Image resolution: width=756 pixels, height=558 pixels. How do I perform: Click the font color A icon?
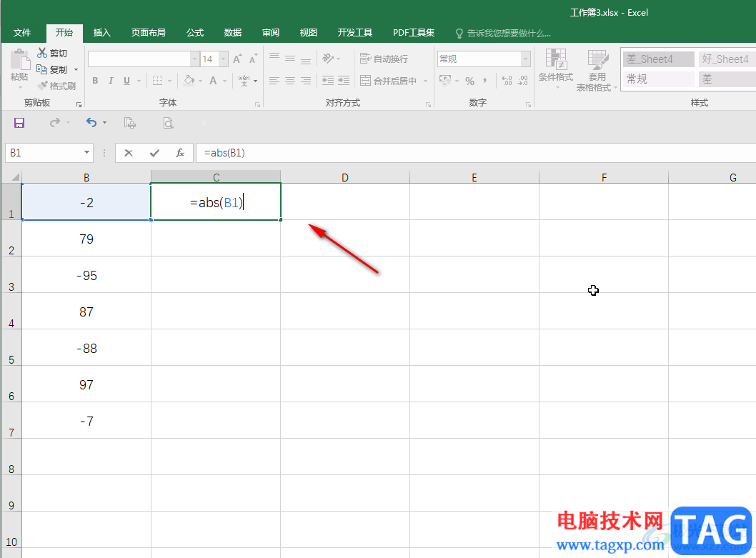[x=213, y=81]
